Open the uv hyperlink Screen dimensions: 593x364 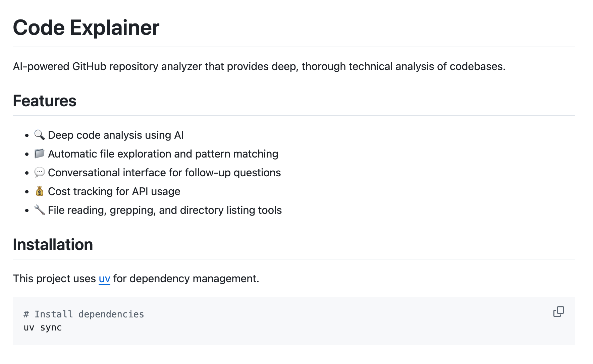pyautogui.click(x=104, y=279)
